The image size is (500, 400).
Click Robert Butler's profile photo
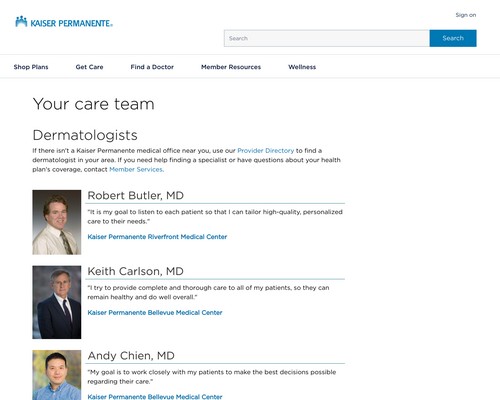[57, 222]
